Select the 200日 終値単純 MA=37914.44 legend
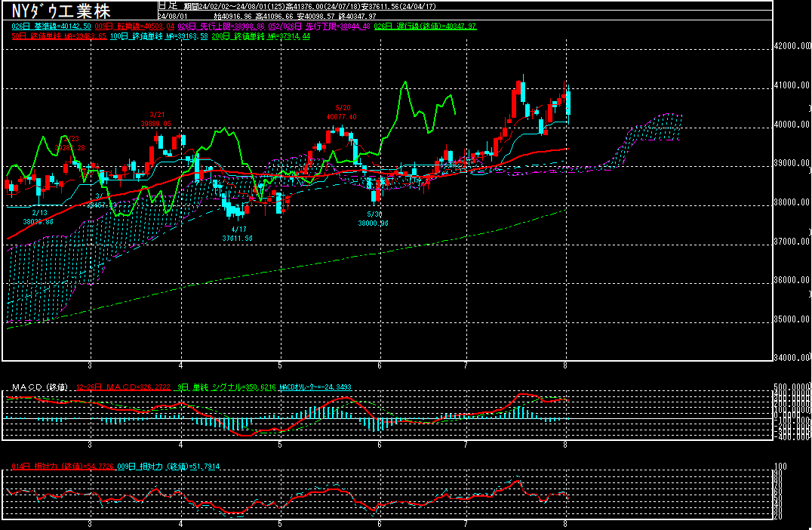The height and width of the screenshot is (530, 812). pos(261,36)
